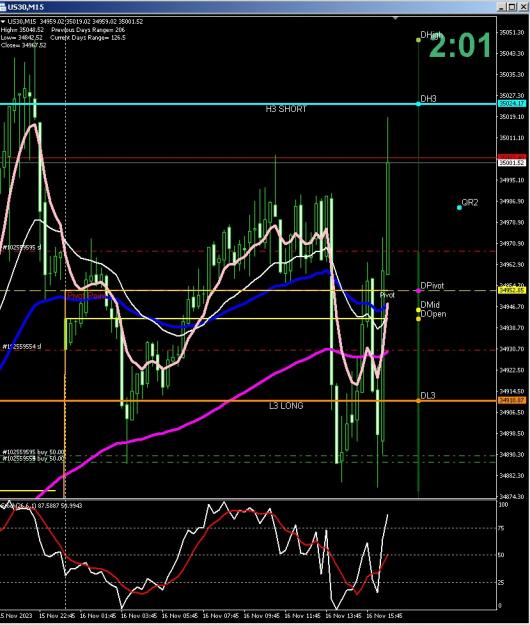Click the DL3 marker on orange line
The width and height of the screenshot is (530, 625).
pos(418,401)
